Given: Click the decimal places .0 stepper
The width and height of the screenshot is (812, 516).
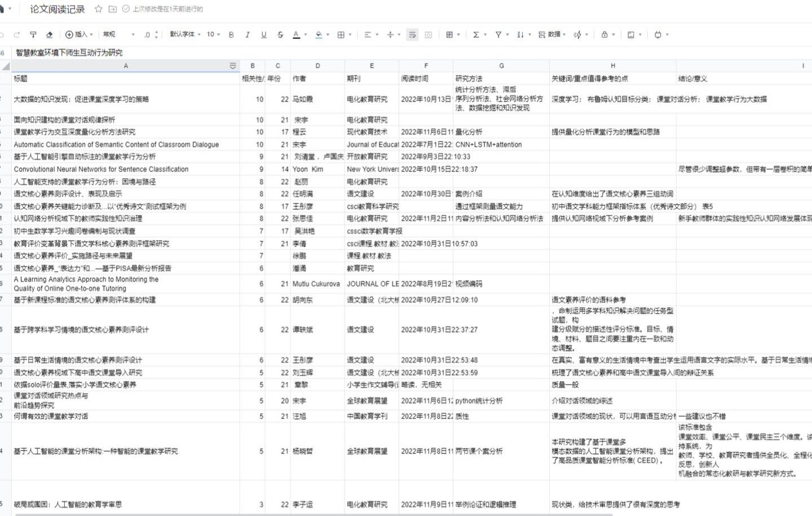Looking at the screenshot, I should pos(151,34).
